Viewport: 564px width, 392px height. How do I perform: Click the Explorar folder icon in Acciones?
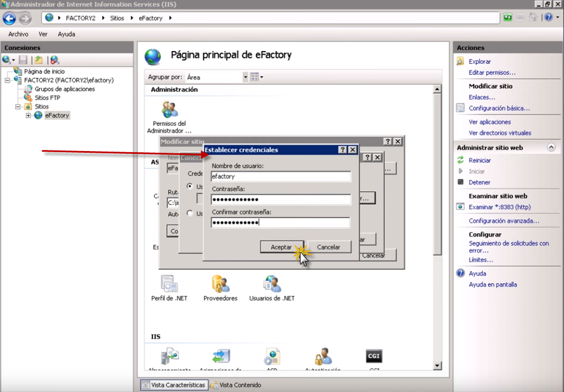[x=461, y=61]
